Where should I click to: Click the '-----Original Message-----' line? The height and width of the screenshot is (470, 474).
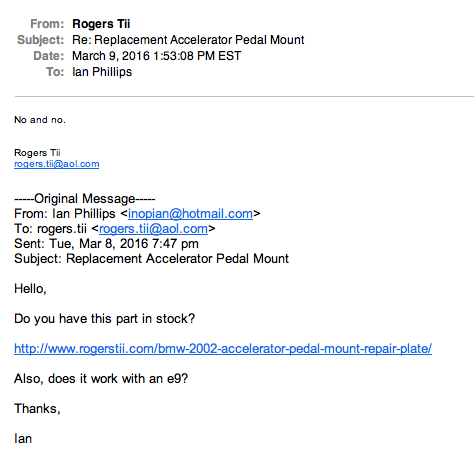point(85,199)
